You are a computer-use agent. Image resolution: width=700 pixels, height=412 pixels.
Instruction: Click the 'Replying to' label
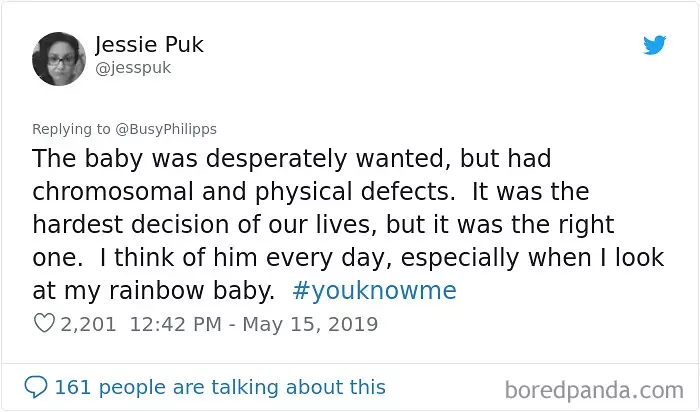coord(71,129)
